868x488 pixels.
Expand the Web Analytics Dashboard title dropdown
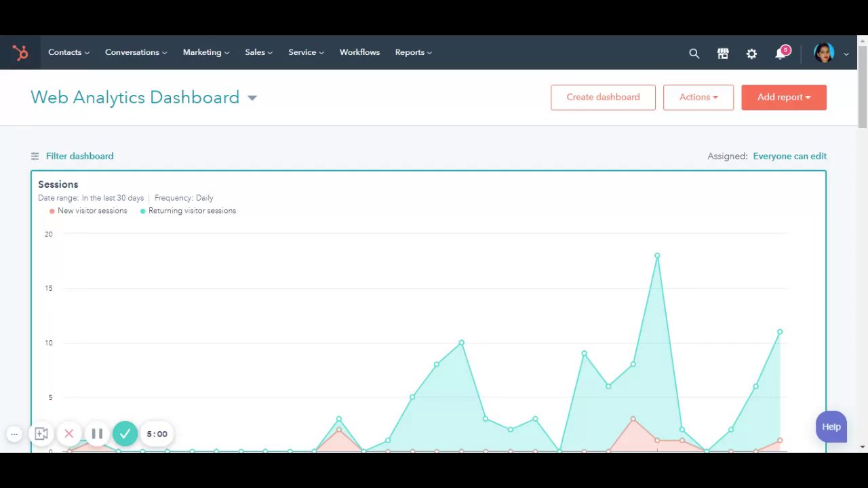[x=252, y=98]
